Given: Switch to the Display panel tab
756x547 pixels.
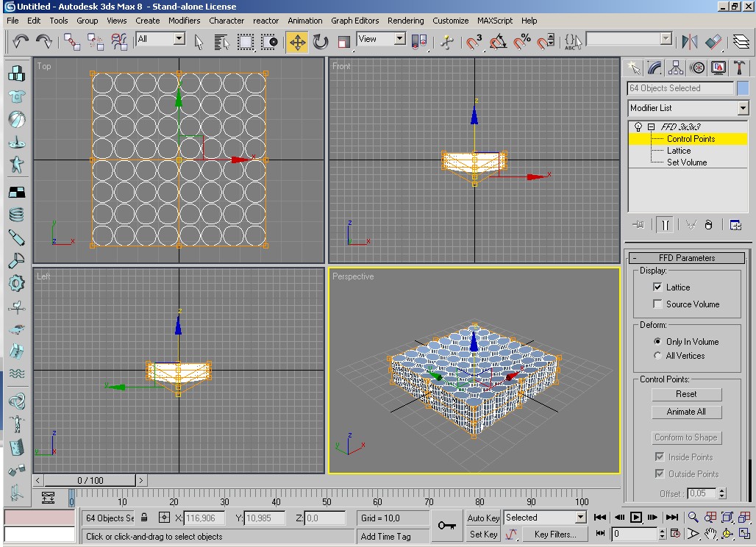Looking at the screenshot, I should [718, 68].
